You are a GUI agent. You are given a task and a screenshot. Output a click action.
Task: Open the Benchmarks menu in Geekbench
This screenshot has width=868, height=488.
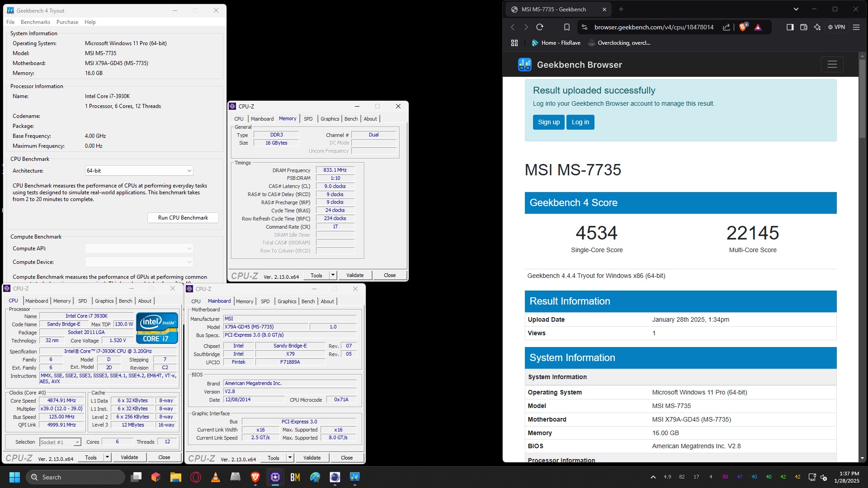point(35,22)
